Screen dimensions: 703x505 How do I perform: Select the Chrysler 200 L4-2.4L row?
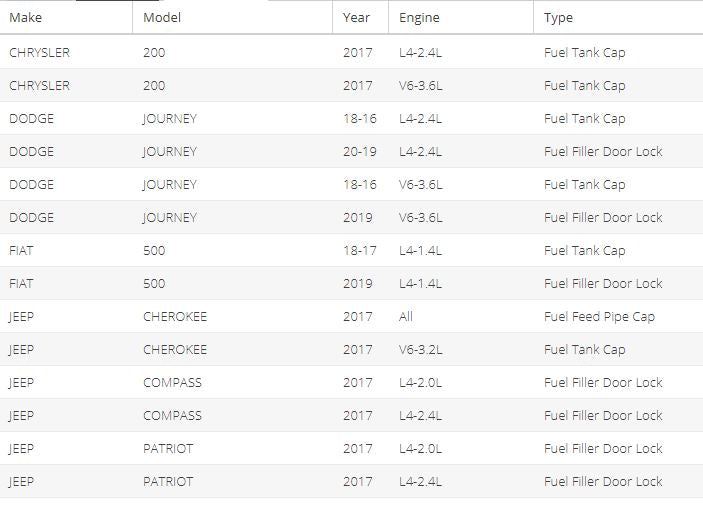click(x=352, y=52)
